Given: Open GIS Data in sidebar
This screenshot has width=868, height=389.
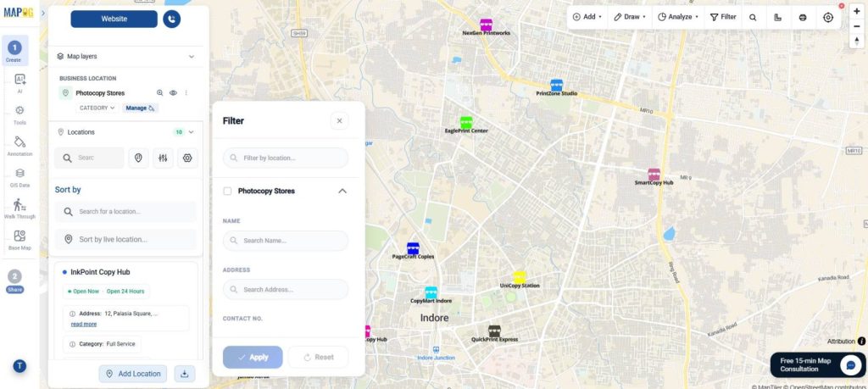Looking at the screenshot, I should pos(20,177).
